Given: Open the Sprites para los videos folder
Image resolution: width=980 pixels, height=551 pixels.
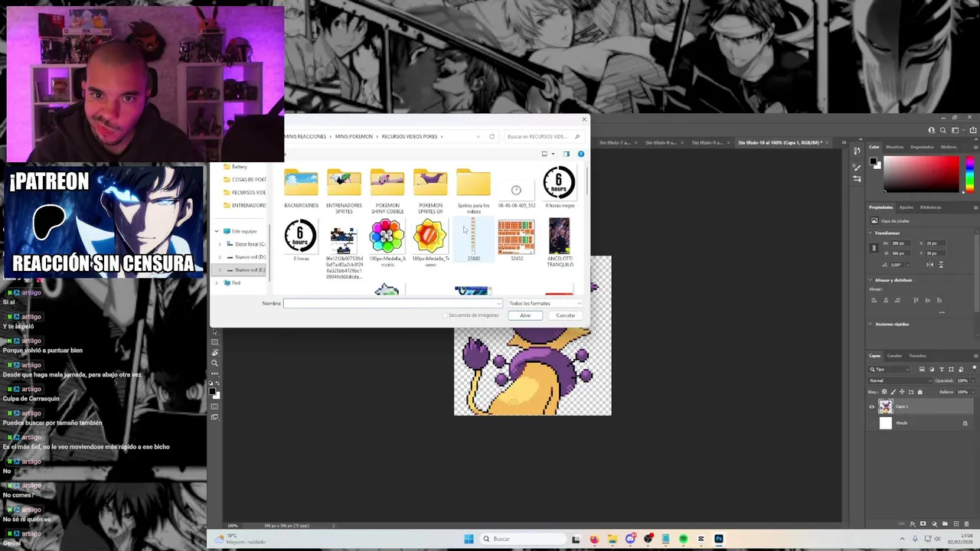Looking at the screenshot, I should click(x=473, y=191).
